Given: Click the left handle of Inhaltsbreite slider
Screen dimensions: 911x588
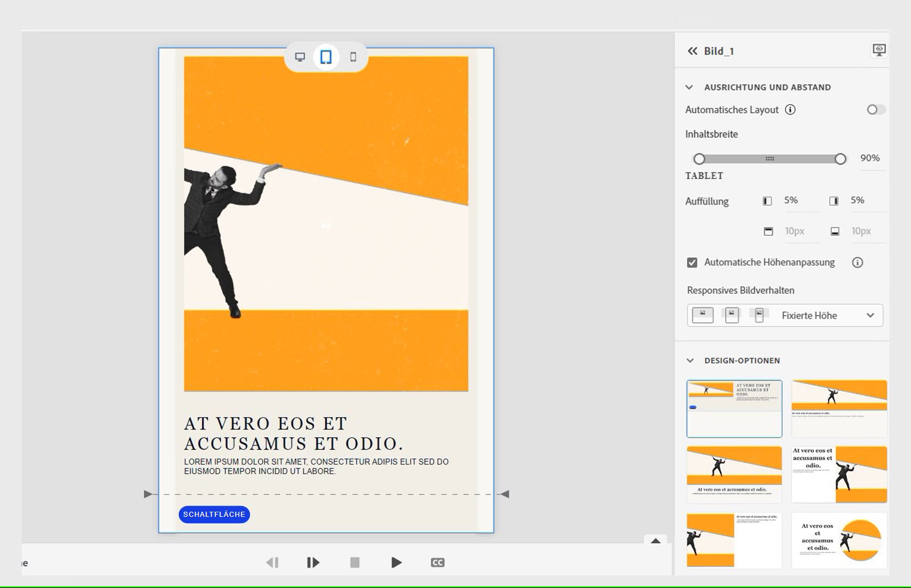Looking at the screenshot, I should point(699,159).
